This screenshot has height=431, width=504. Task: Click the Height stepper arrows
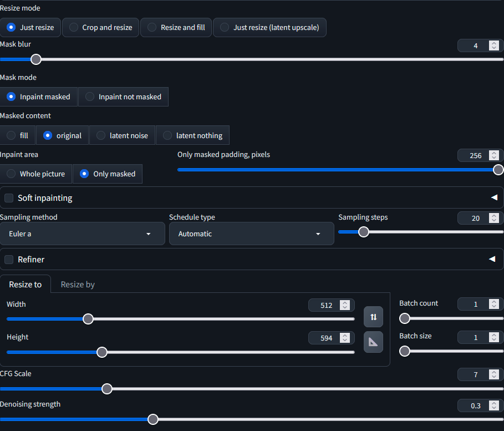(x=345, y=338)
